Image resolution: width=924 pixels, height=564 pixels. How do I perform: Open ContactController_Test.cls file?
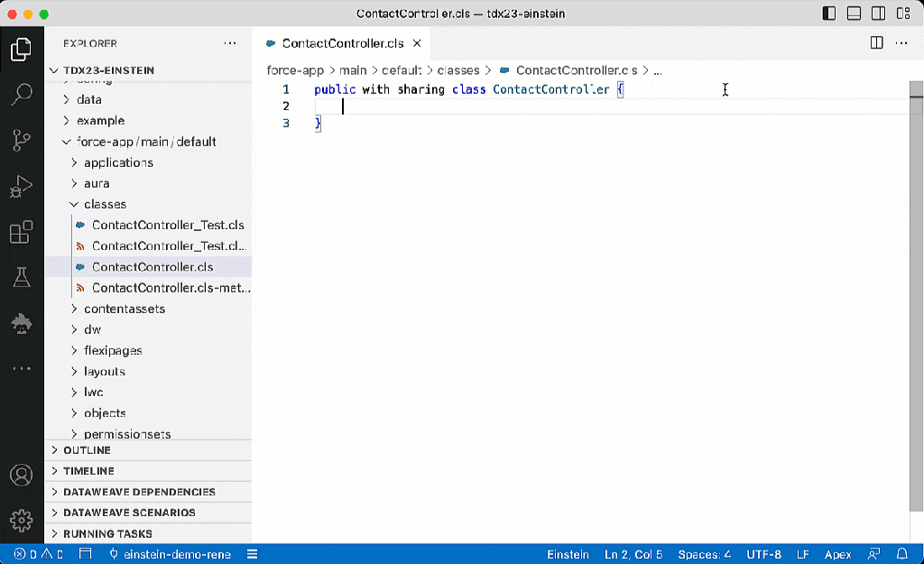(168, 225)
